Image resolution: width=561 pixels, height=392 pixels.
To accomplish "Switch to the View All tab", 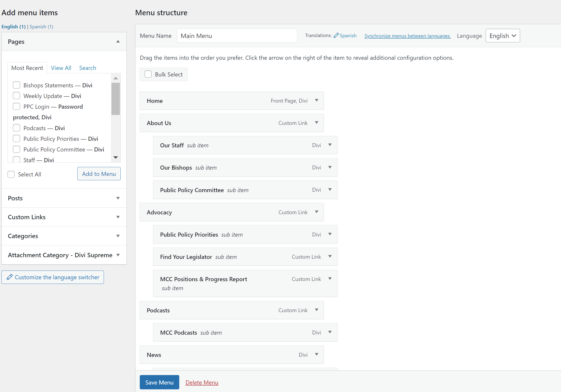I will [x=61, y=68].
